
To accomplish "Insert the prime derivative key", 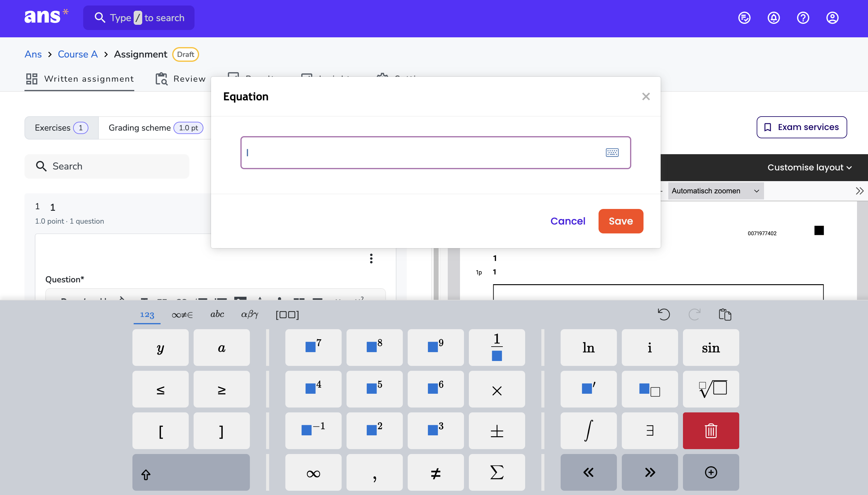I will tap(589, 389).
